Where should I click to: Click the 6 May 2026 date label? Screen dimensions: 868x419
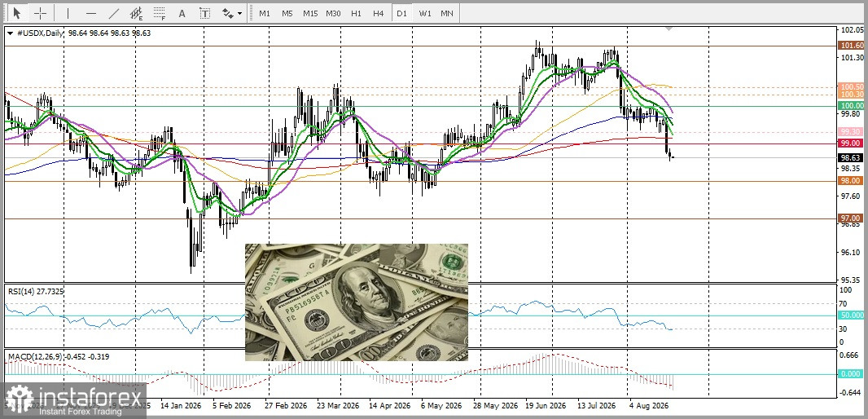point(440,405)
